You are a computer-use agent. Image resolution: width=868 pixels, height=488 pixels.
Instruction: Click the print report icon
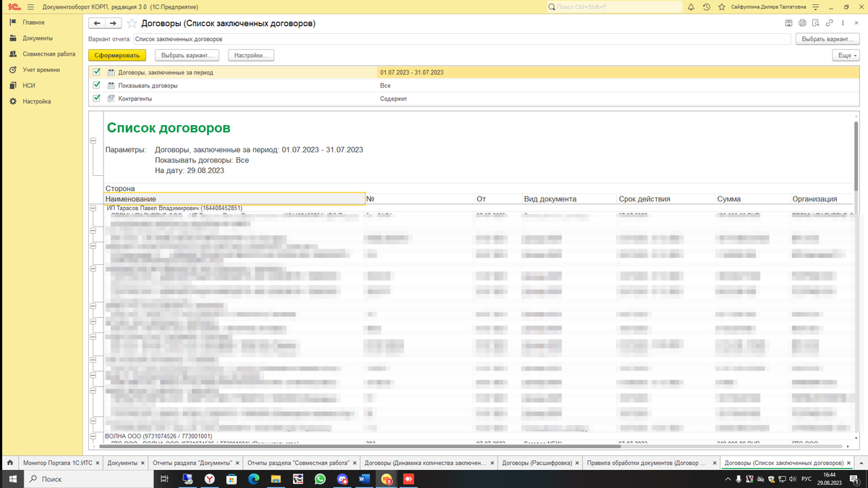[x=802, y=23]
